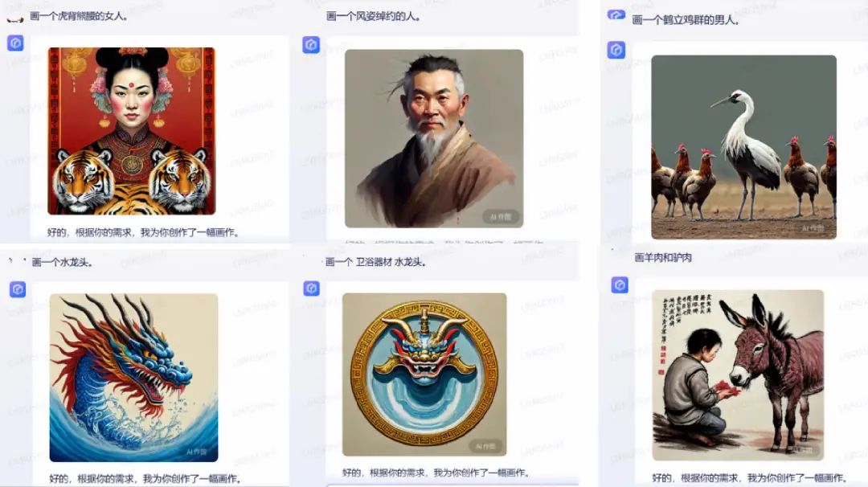868x487 pixels.
Task: Click the bot avatar beside the dragon medallion image
Action: click(x=312, y=288)
